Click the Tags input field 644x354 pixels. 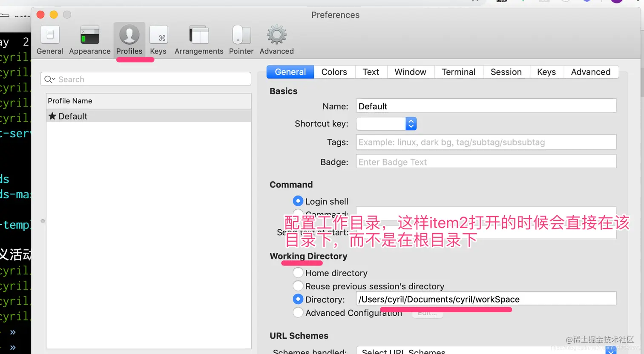(x=486, y=142)
